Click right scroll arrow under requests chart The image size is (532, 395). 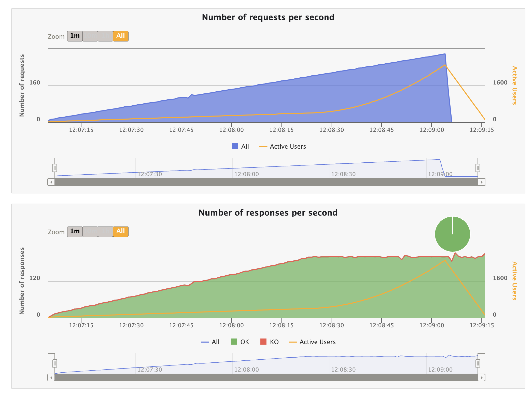coord(481,182)
